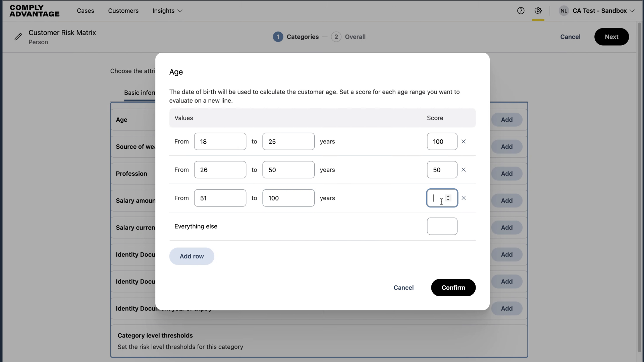Open the Insights dropdown
The image size is (644, 362).
coord(167,11)
